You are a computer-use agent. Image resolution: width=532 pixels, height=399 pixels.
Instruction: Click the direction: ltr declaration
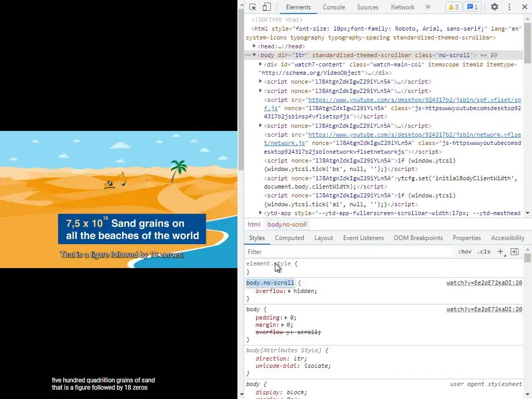(281, 358)
